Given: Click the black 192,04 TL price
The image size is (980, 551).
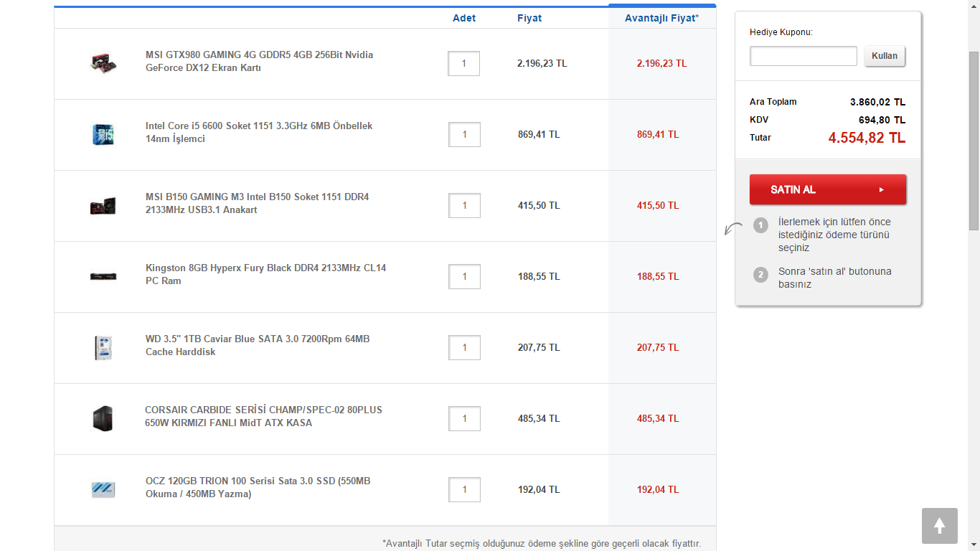Looking at the screenshot, I should coord(539,489).
